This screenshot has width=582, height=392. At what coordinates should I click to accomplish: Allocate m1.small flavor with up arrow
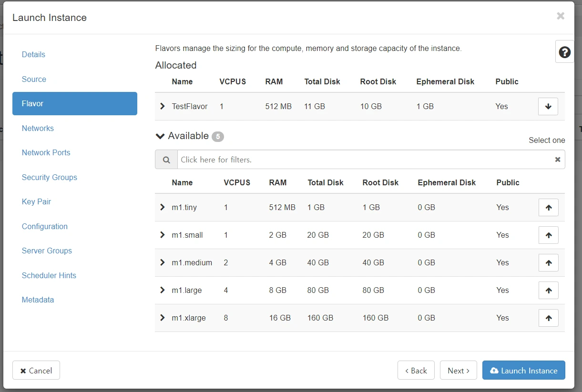click(548, 235)
